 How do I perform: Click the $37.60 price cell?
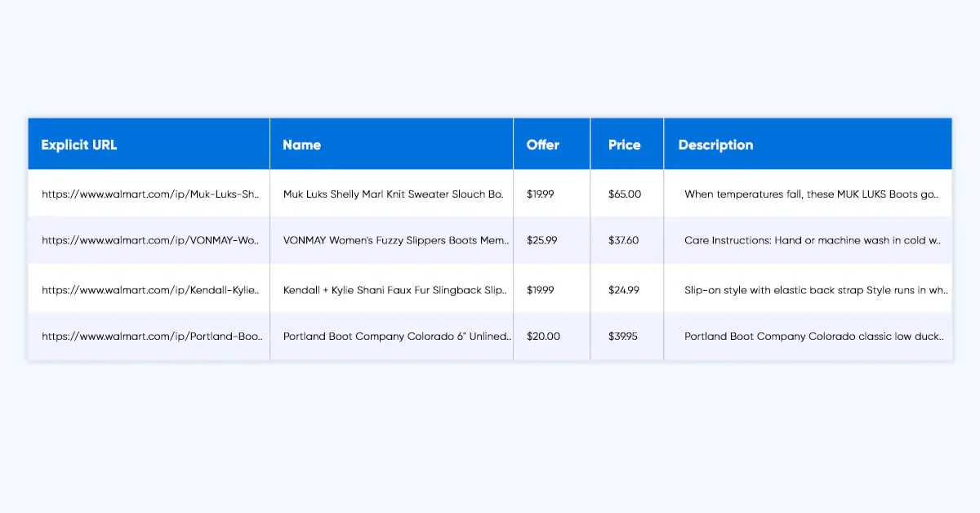pos(624,241)
